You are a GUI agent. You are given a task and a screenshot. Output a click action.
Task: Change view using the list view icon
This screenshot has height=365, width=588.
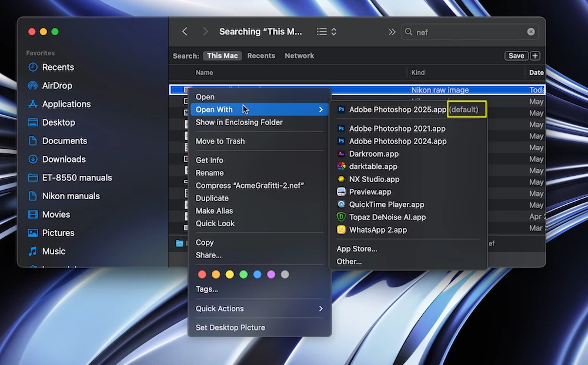[326, 32]
